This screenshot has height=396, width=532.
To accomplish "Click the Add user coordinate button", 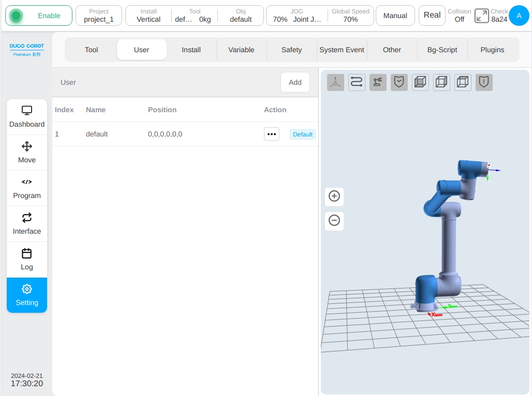I will pos(295,82).
